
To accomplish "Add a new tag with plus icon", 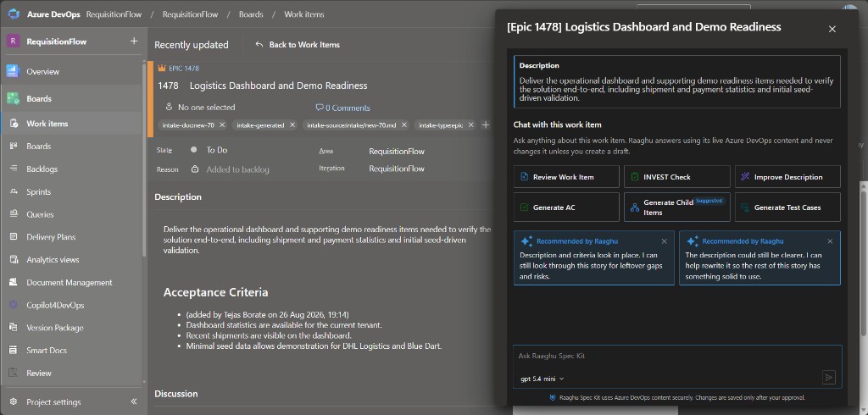I will point(486,125).
